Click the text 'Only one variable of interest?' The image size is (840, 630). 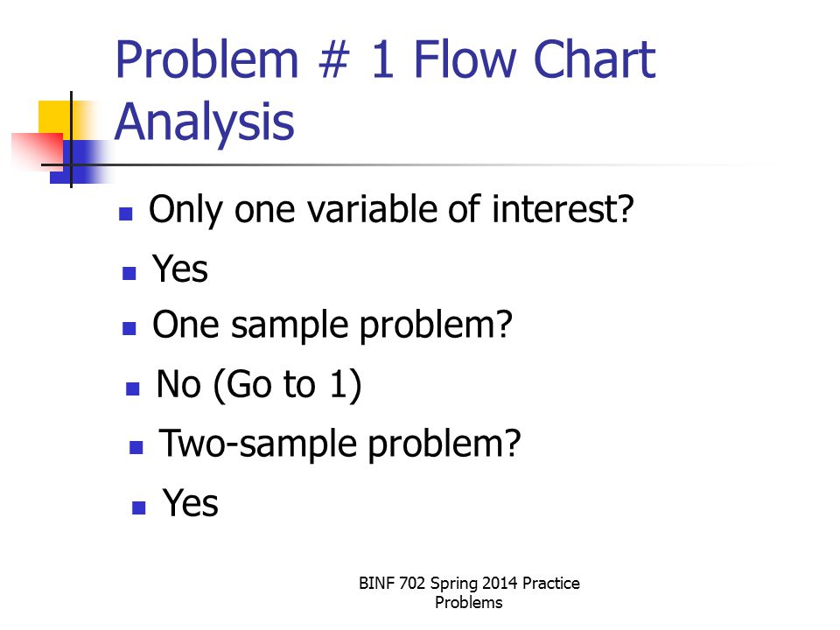[x=391, y=210]
